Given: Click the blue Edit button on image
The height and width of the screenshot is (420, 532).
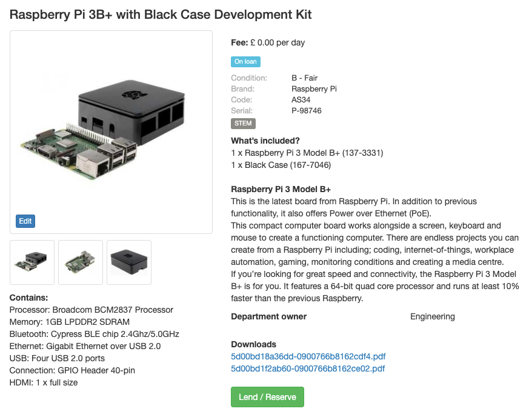Looking at the screenshot, I should (x=25, y=221).
